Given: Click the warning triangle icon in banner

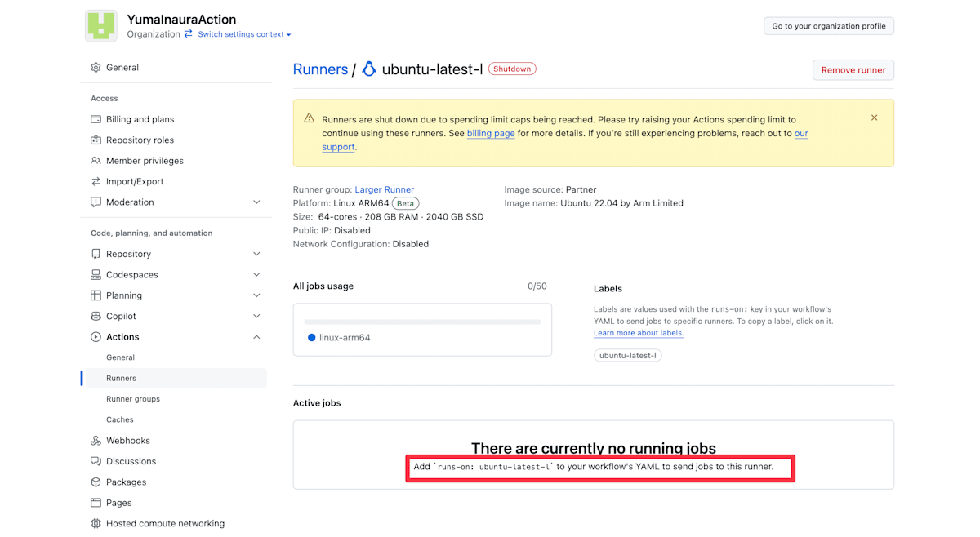Looking at the screenshot, I should 309,118.
